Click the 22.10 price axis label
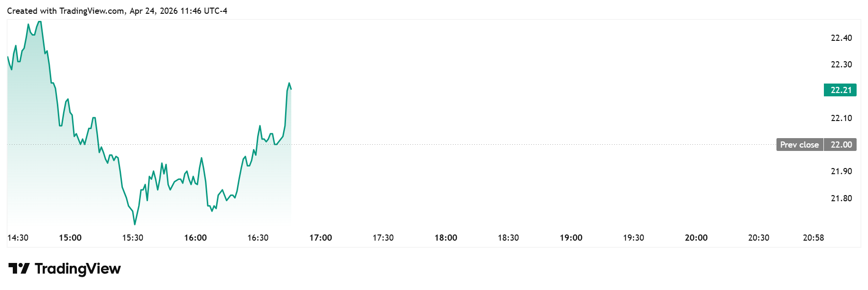868x290 pixels. 841,118
